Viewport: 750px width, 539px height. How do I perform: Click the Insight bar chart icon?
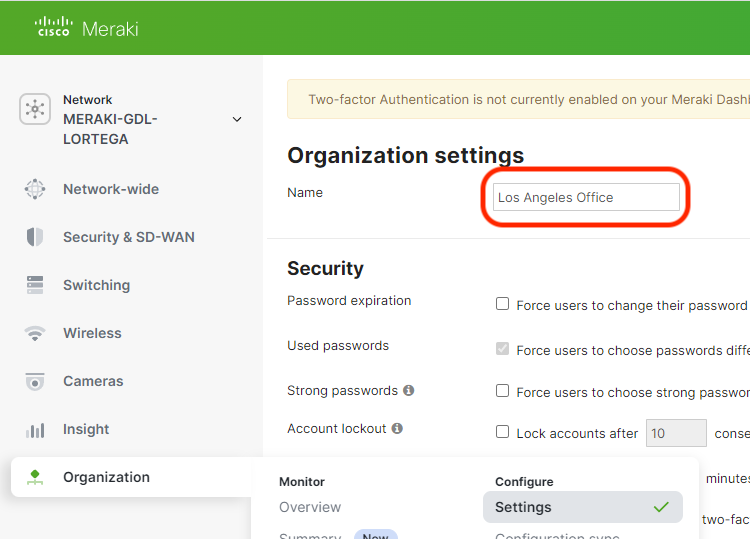pos(35,430)
